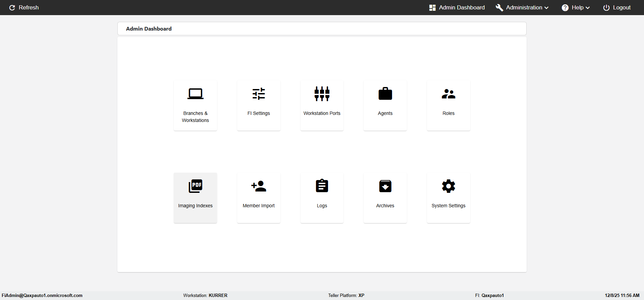644x300 pixels.
Task: Click the Roles card label
Action: 448,113
